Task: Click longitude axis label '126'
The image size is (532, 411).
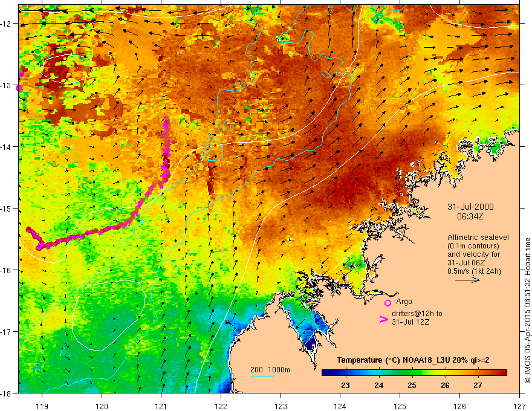Action: click(x=459, y=406)
